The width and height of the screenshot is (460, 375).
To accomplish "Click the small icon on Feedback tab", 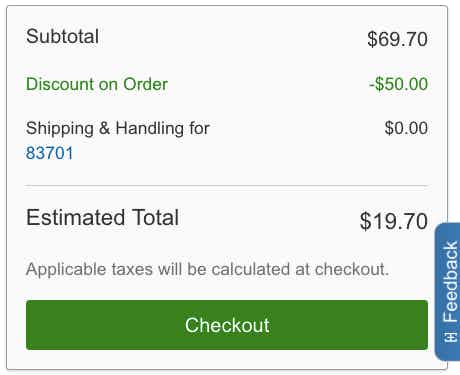I will (451, 337).
